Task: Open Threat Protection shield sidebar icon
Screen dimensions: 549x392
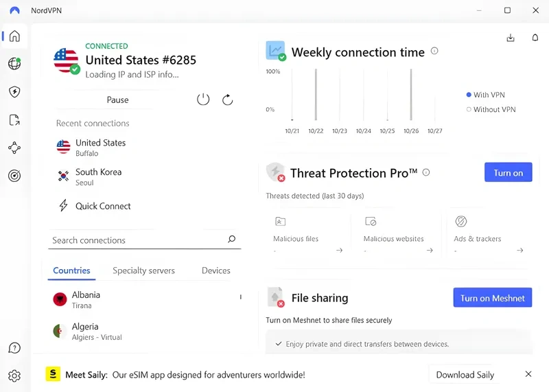Action: pyautogui.click(x=14, y=92)
